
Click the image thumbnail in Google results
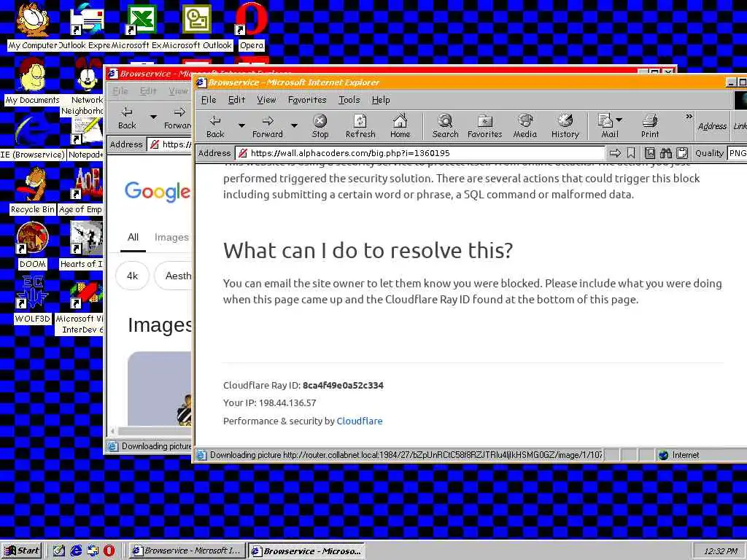pos(160,388)
